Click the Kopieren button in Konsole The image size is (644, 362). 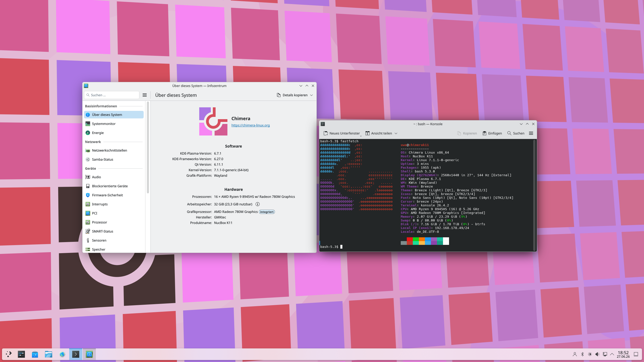(x=467, y=133)
